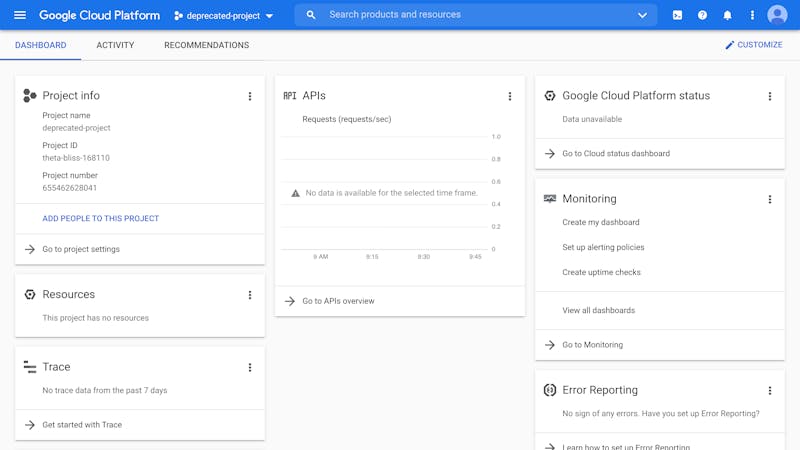Click No data is available message

point(391,193)
